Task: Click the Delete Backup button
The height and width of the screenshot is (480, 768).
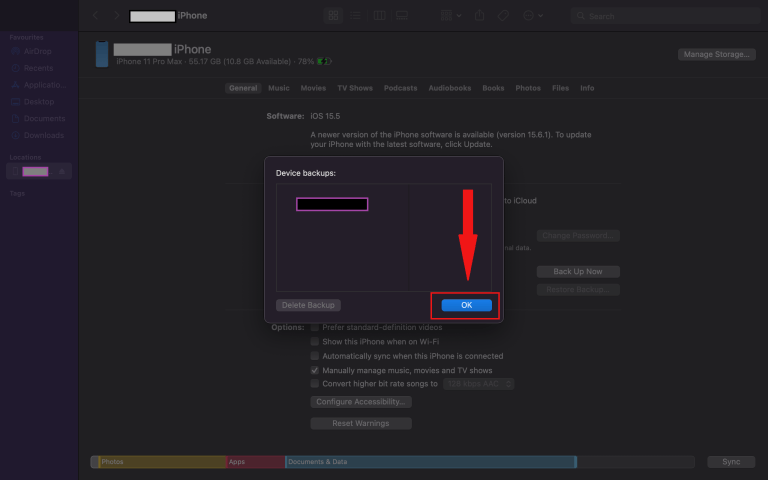Action: click(x=308, y=305)
